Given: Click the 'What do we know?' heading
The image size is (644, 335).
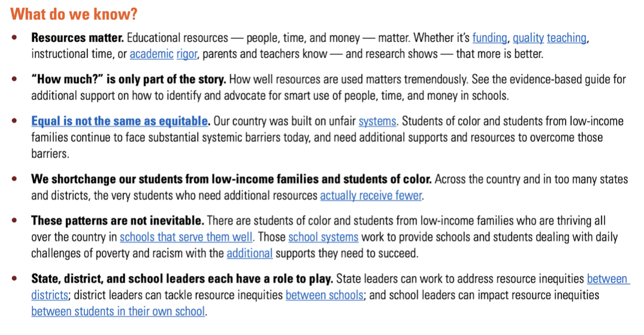Looking at the screenshot, I should pyautogui.click(x=74, y=14).
